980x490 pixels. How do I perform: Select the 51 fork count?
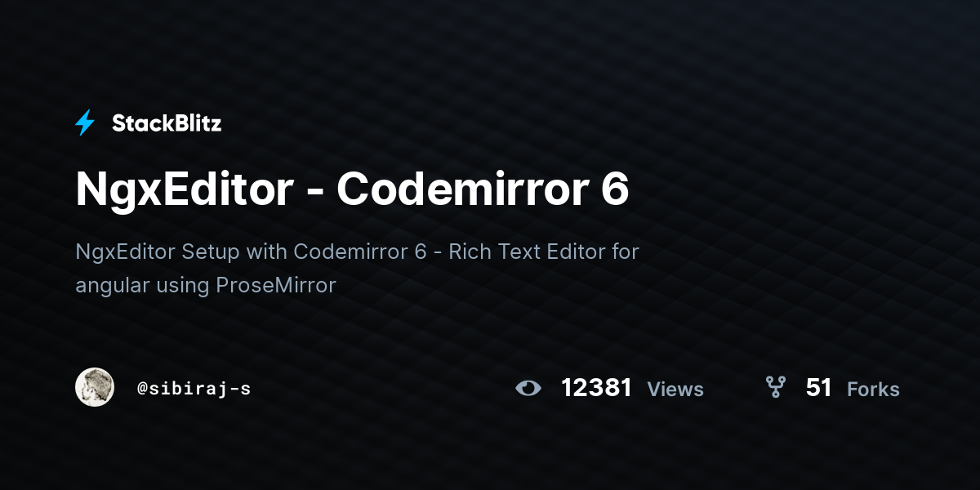[x=819, y=388]
